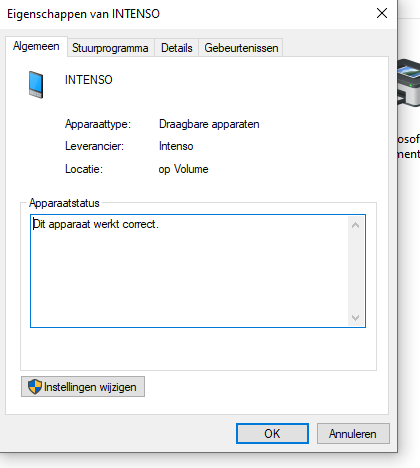Click the Instellingen wijzigen button
The height and width of the screenshot is (468, 420).
click(x=83, y=387)
